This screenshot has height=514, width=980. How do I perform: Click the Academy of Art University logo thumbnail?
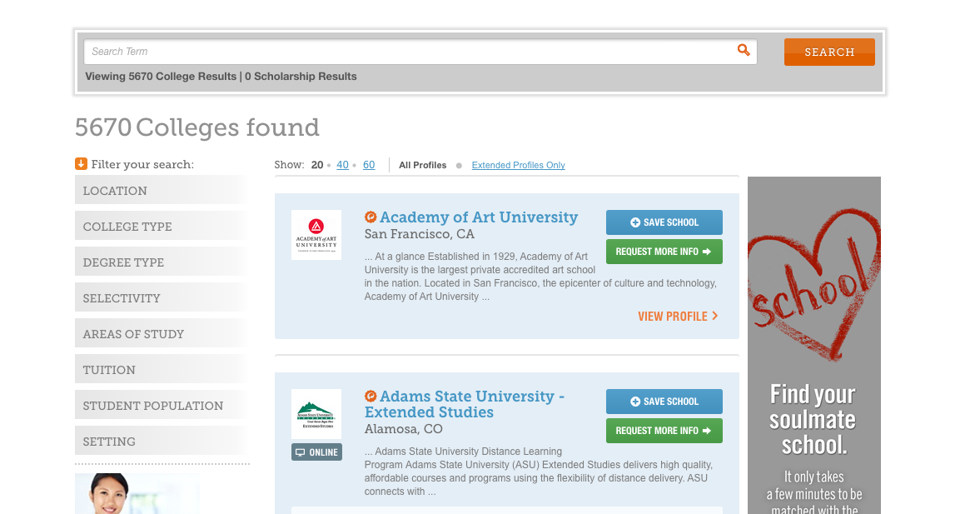pos(316,234)
